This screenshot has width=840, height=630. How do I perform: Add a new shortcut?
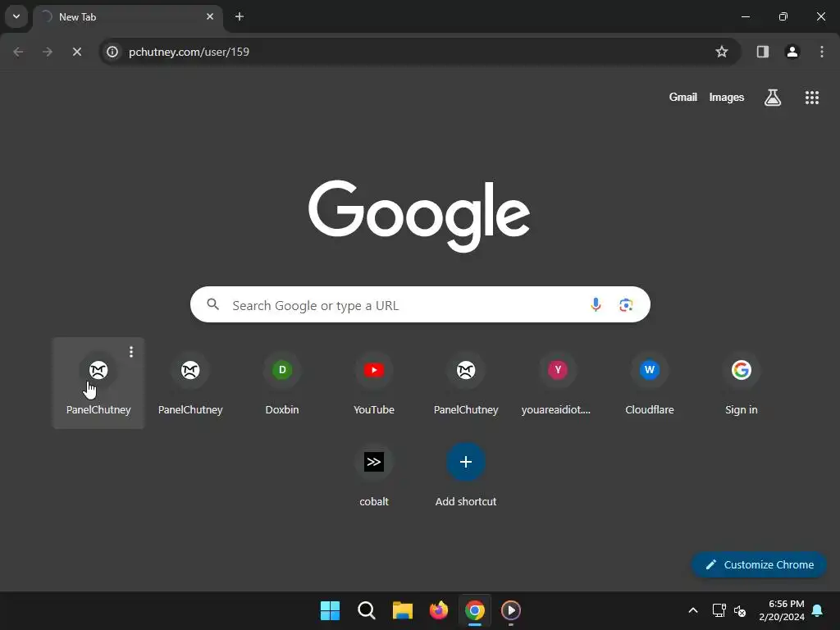click(466, 475)
